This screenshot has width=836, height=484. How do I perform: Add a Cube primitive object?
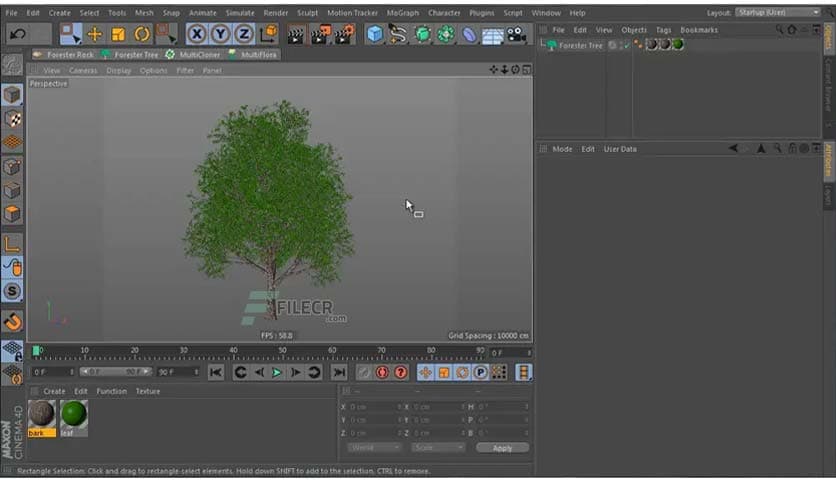pos(375,35)
